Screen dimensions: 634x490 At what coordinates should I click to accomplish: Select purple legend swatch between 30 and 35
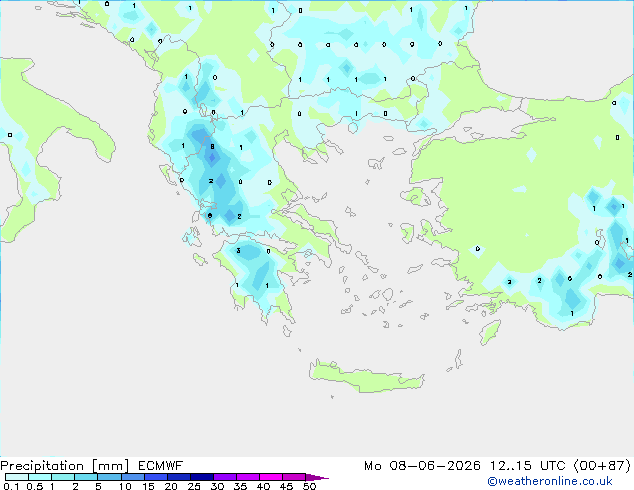[x=225, y=477]
